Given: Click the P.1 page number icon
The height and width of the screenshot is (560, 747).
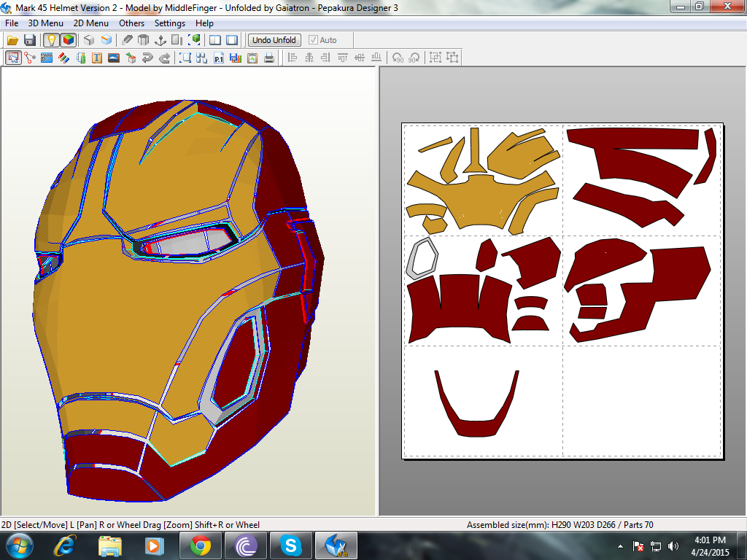Looking at the screenshot, I should coord(219,58).
